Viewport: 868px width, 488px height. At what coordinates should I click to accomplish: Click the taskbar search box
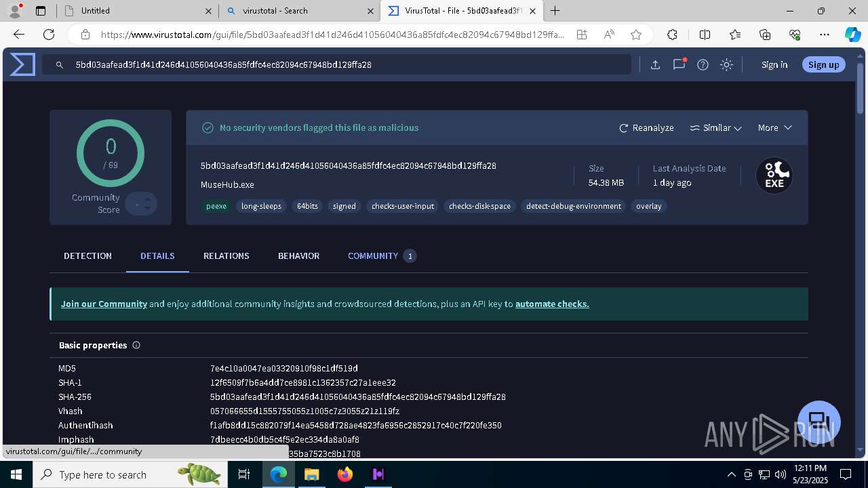click(x=129, y=474)
